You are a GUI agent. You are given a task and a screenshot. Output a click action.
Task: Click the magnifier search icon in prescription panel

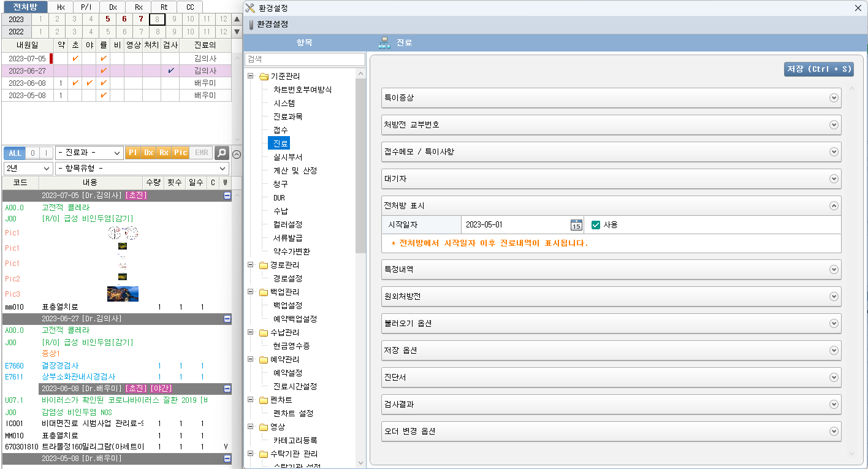click(x=221, y=153)
